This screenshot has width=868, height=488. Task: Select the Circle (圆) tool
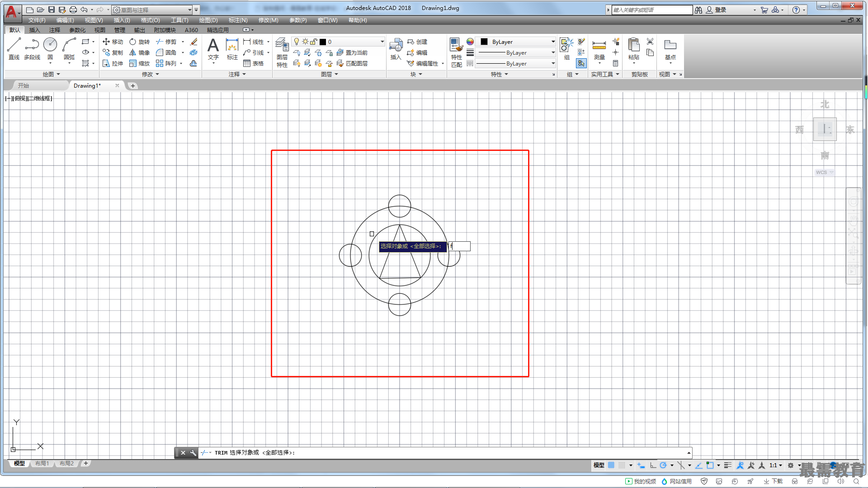(x=50, y=48)
